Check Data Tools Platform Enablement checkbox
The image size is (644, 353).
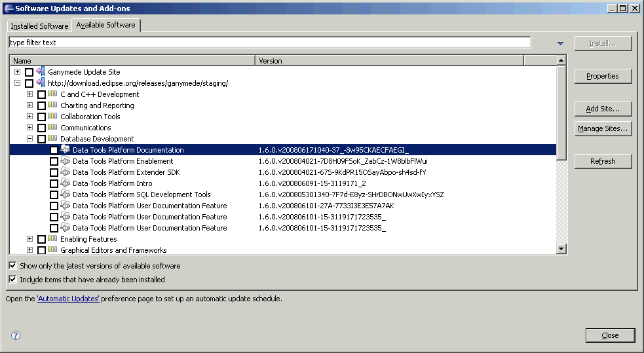point(54,161)
